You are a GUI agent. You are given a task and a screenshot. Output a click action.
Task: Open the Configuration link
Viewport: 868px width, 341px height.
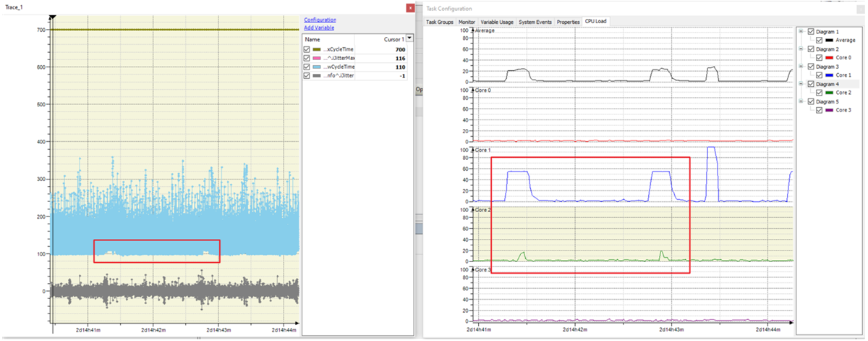pyautogui.click(x=319, y=20)
